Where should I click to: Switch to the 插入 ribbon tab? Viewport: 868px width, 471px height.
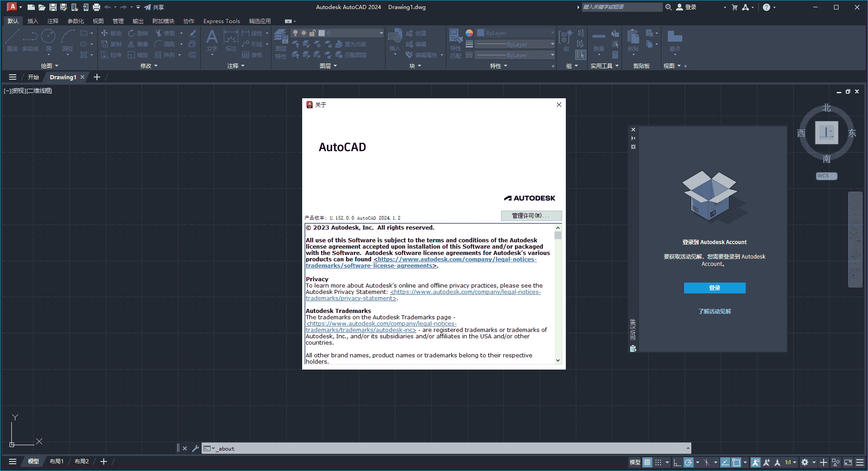coord(32,21)
